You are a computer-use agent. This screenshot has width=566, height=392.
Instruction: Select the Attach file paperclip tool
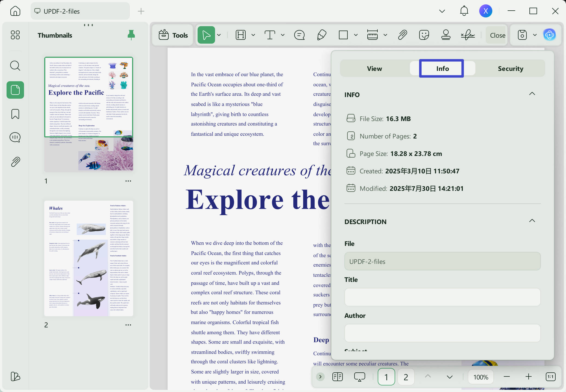coord(403,35)
